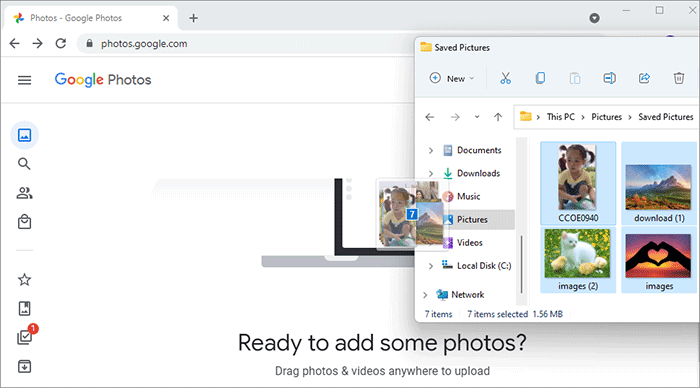Copy selected files in File Explorer
Viewport: 700px width, 388px height.
pyautogui.click(x=540, y=79)
